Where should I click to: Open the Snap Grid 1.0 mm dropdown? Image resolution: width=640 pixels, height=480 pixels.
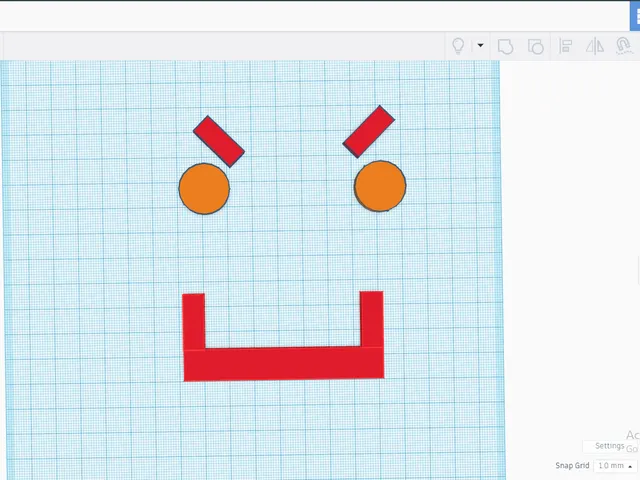tap(614, 465)
